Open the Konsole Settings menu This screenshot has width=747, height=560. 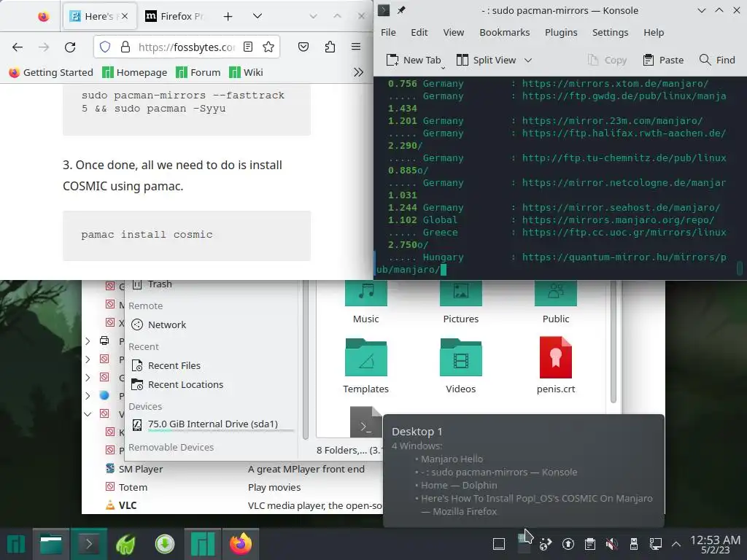pyautogui.click(x=611, y=32)
